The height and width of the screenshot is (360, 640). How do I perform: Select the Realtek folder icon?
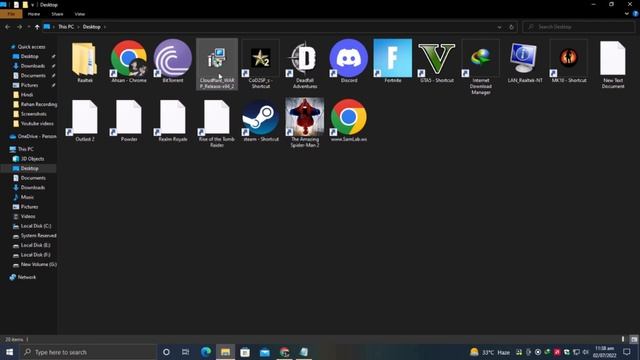85,58
